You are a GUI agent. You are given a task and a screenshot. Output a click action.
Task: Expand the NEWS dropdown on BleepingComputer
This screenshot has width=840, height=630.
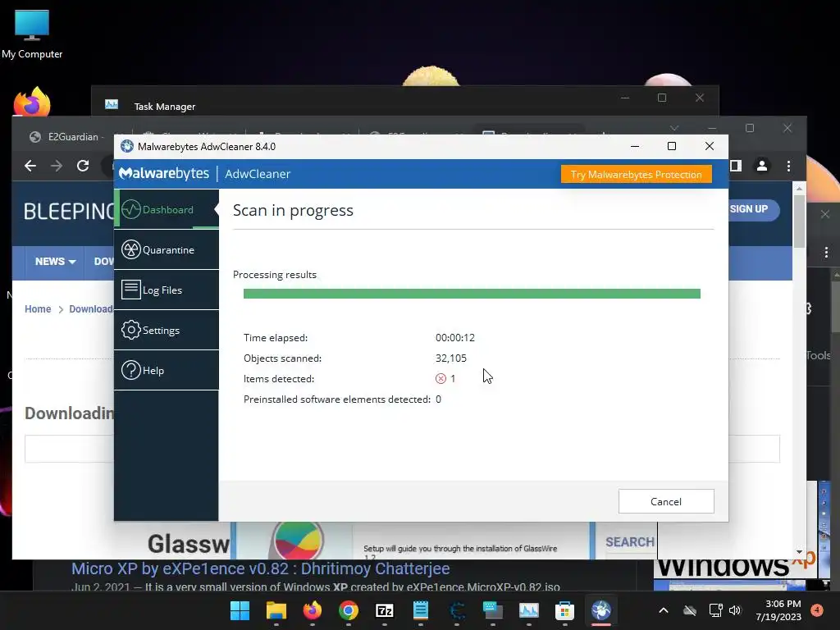[x=55, y=262]
